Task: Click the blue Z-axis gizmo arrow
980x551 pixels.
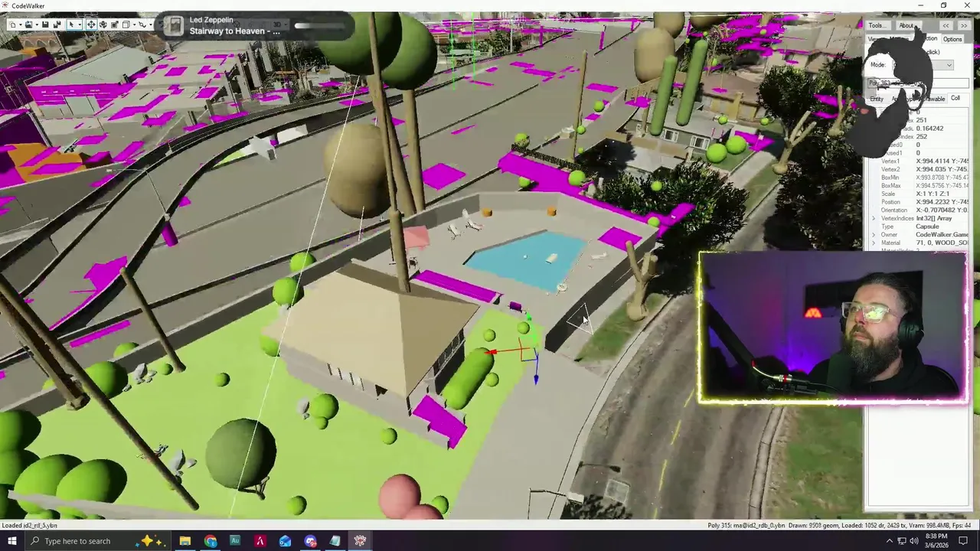Action: coord(536,378)
